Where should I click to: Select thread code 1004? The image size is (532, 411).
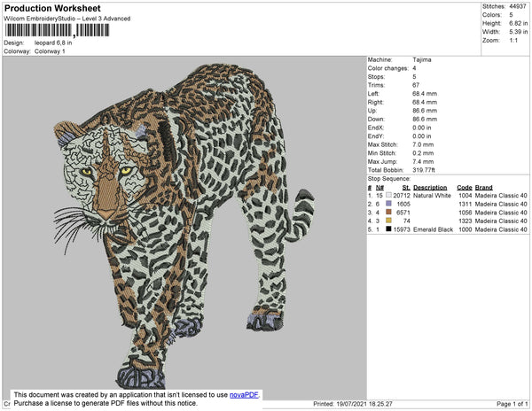click(465, 196)
